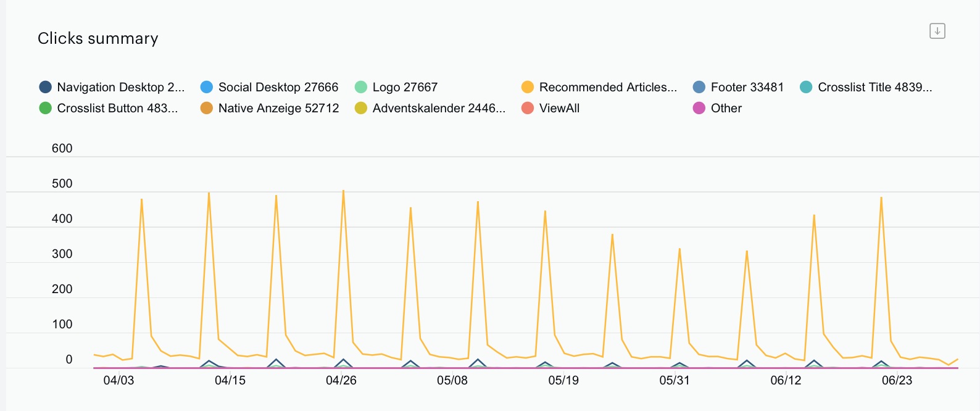
Task: Select the Other legend label
Action: (x=726, y=108)
